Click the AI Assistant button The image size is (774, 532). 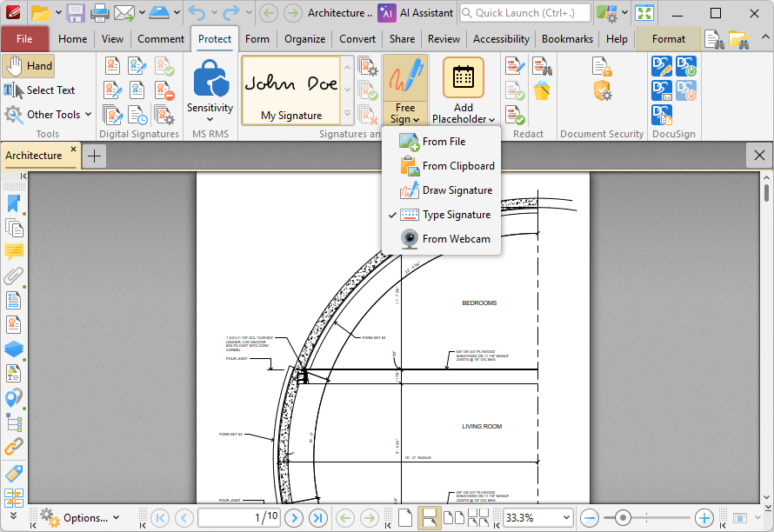click(x=416, y=13)
